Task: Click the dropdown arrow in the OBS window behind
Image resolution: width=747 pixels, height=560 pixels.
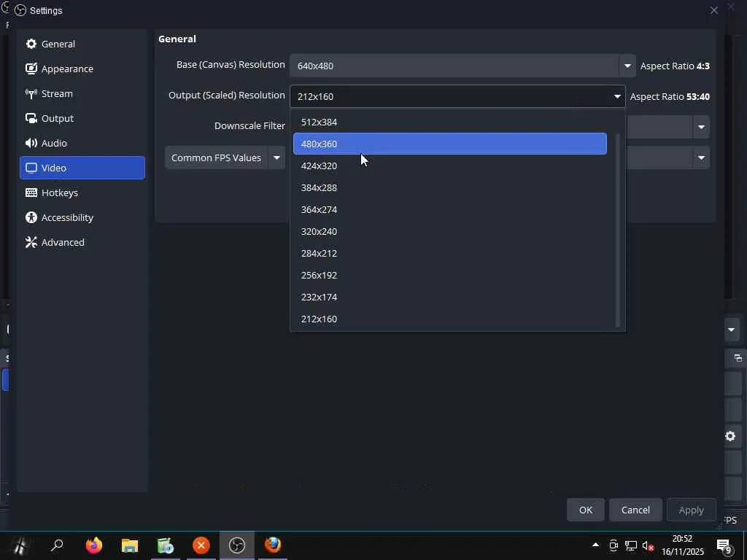Action: pyautogui.click(x=732, y=330)
